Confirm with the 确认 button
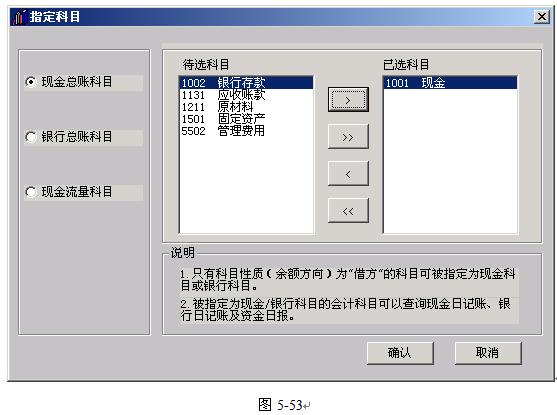Image resolution: width=557 pixels, height=415 pixels. coord(400,353)
